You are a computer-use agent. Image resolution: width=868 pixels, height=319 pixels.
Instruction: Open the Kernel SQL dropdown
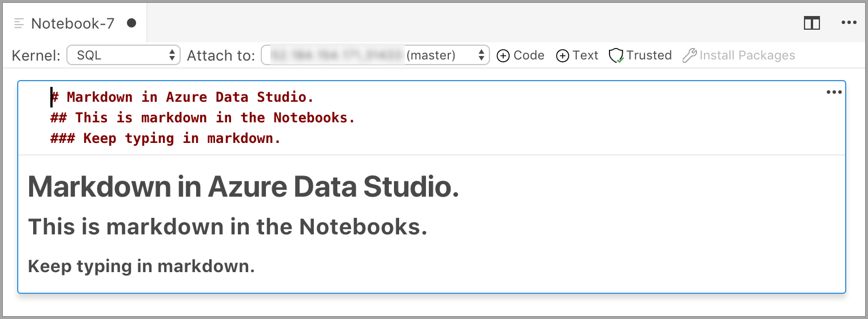coord(124,55)
